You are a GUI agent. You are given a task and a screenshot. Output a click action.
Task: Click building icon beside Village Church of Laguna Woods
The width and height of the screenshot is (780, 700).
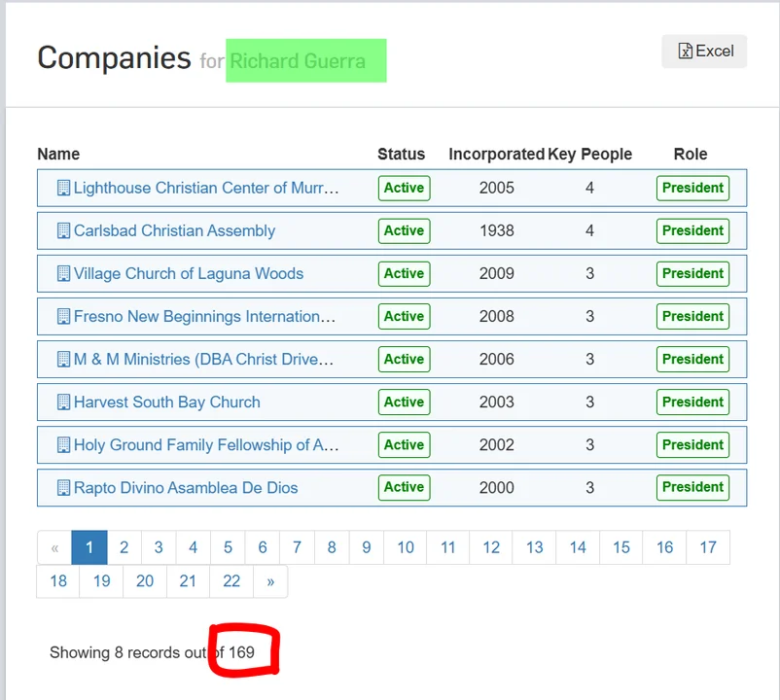64,273
